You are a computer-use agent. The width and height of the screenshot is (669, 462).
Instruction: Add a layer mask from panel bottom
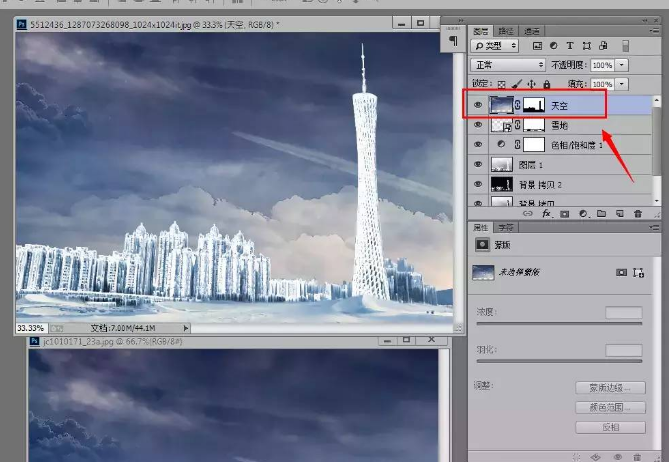click(564, 213)
